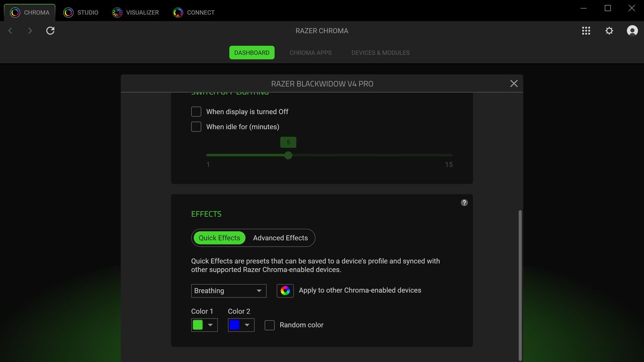Open the settings gear
This screenshot has height=362, width=644.
click(x=609, y=31)
